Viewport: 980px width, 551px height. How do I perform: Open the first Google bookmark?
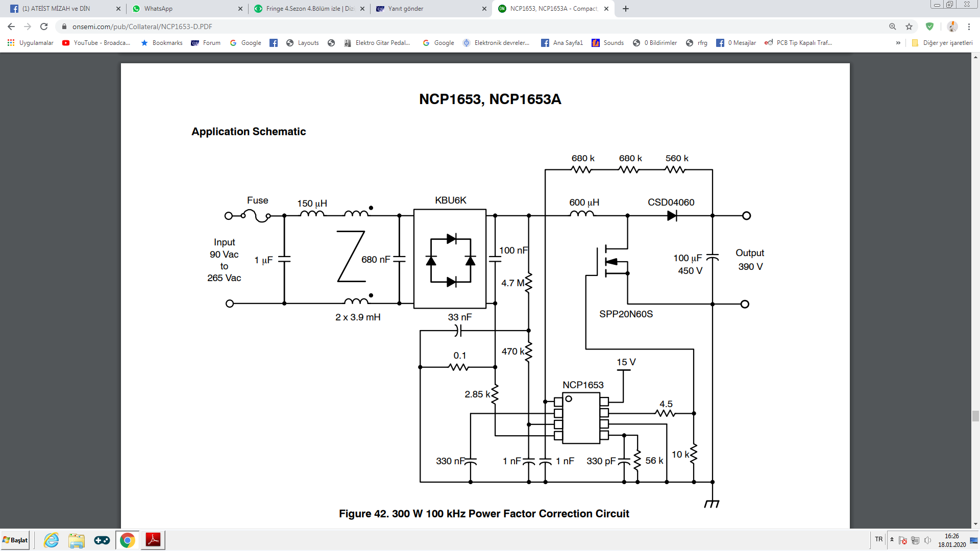click(246, 43)
